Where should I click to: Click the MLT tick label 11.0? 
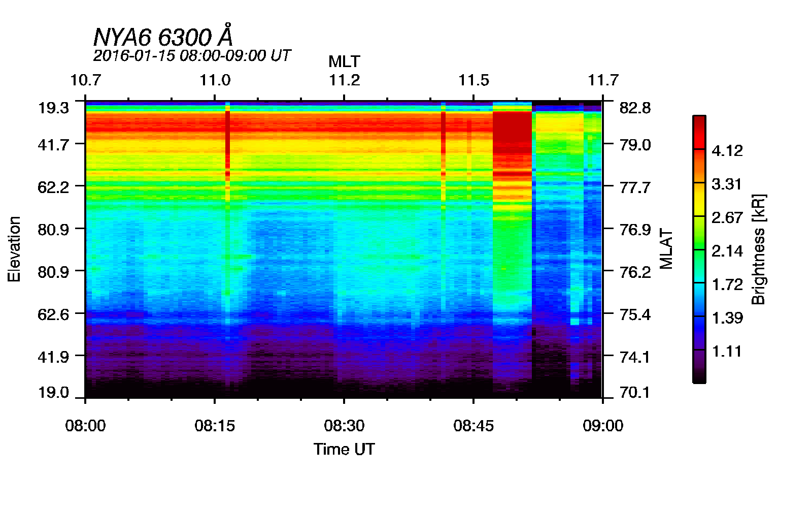(x=215, y=80)
